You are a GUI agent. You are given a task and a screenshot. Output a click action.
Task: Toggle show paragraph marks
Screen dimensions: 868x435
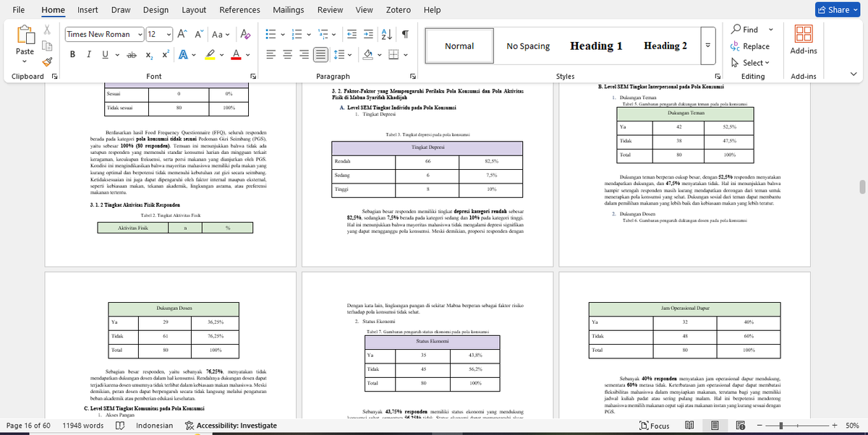click(406, 34)
